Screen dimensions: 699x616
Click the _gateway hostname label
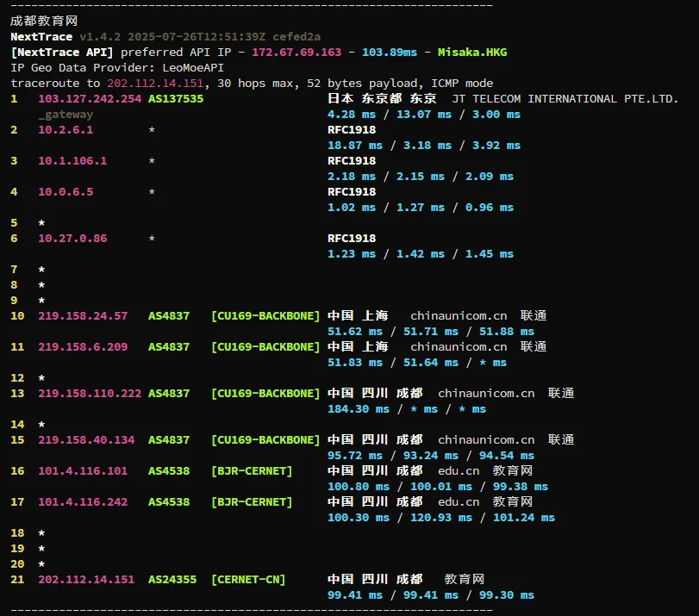(66, 114)
